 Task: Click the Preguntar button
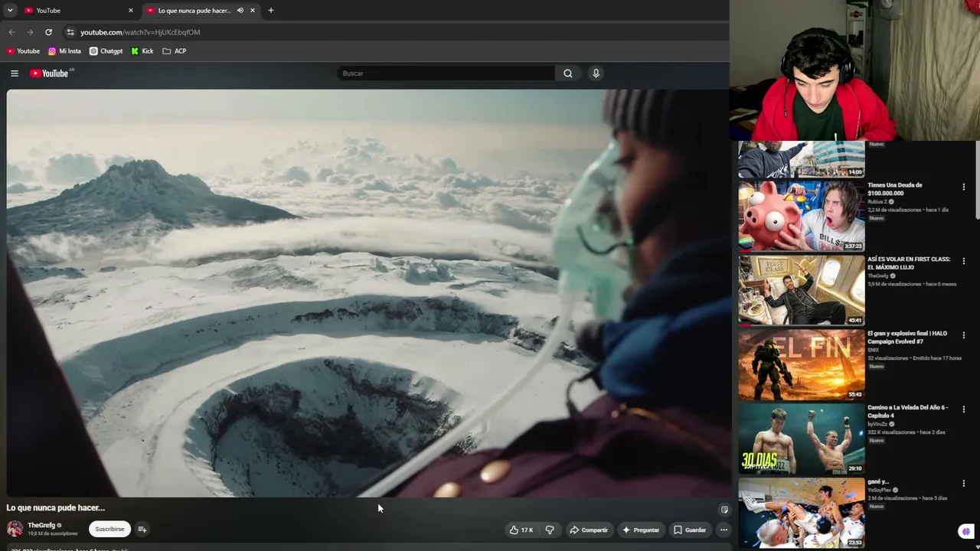pos(641,530)
